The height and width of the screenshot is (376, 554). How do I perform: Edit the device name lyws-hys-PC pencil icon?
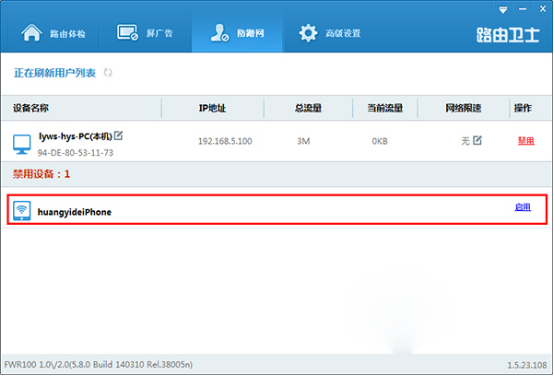tap(118, 135)
